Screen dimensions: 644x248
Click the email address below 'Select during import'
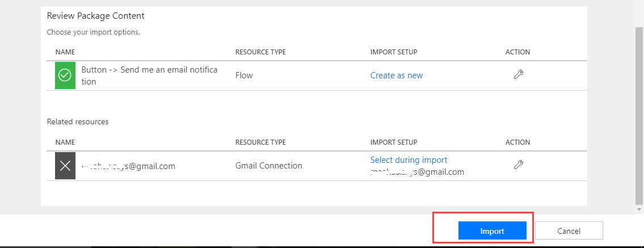pyautogui.click(x=417, y=171)
